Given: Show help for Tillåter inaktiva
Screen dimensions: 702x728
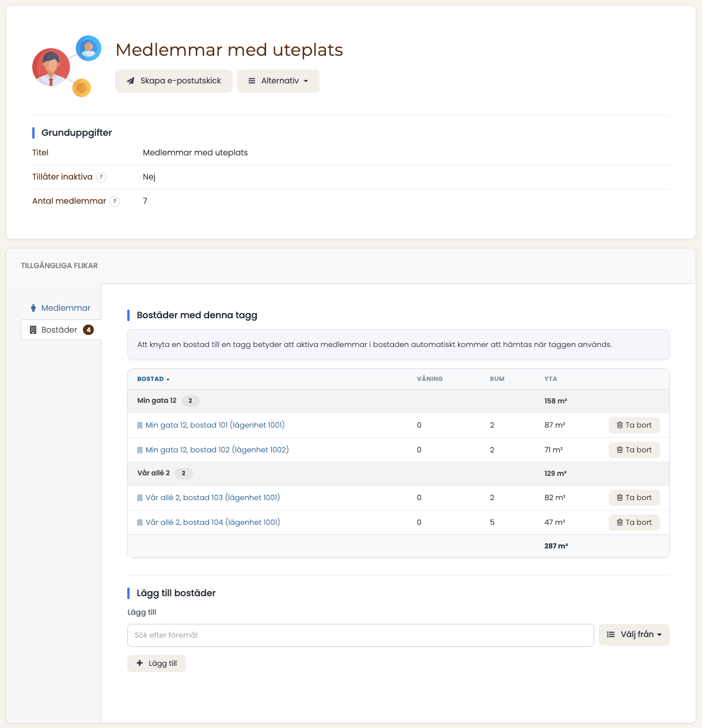Looking at the screenshot, I should click(x=101, y=177).
